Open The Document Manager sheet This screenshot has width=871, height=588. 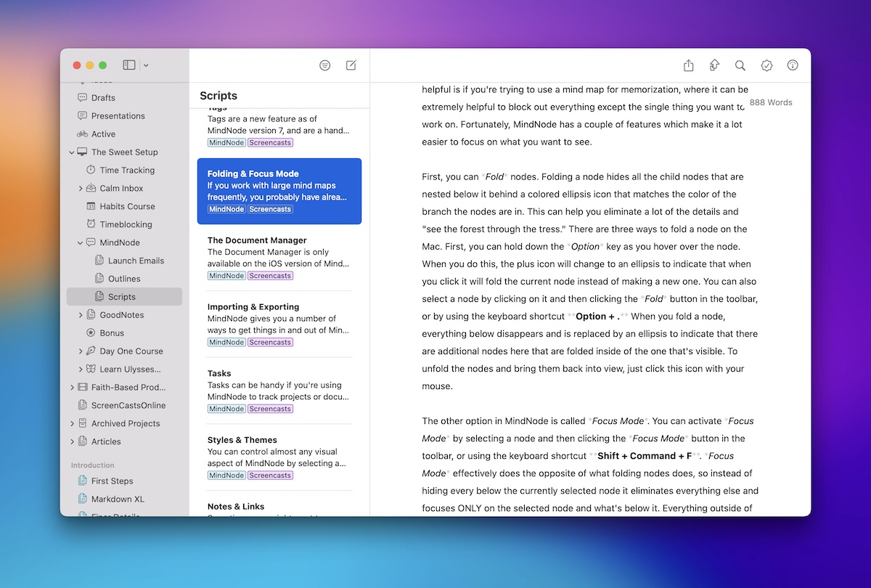click(279, 258)
